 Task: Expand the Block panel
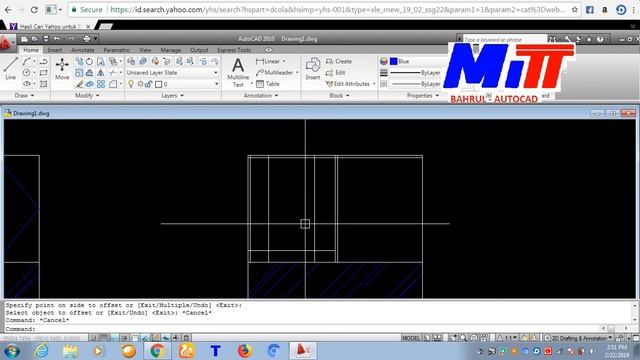tap(339, 96)
